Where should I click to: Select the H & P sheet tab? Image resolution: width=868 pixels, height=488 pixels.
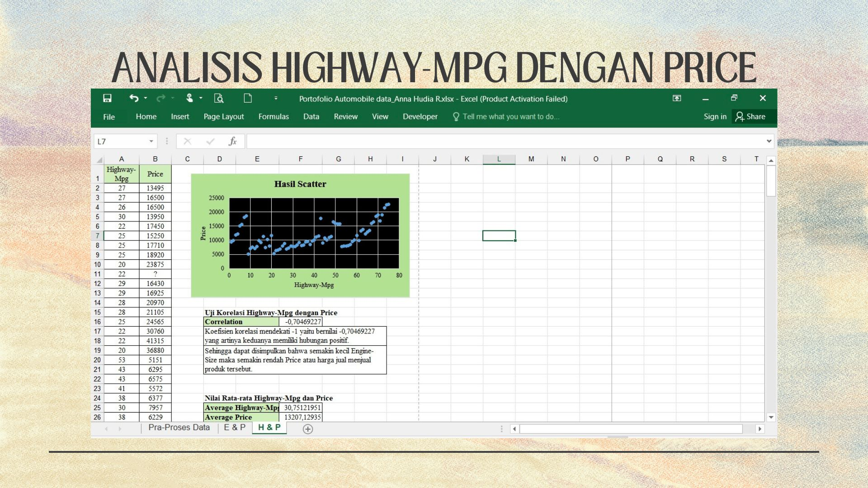click(269, 427)
